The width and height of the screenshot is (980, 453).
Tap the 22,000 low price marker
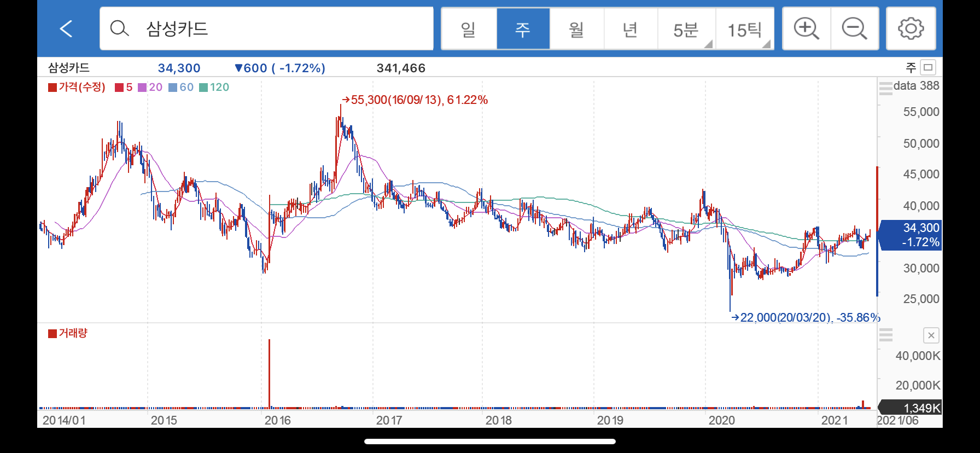click(806, 317)
